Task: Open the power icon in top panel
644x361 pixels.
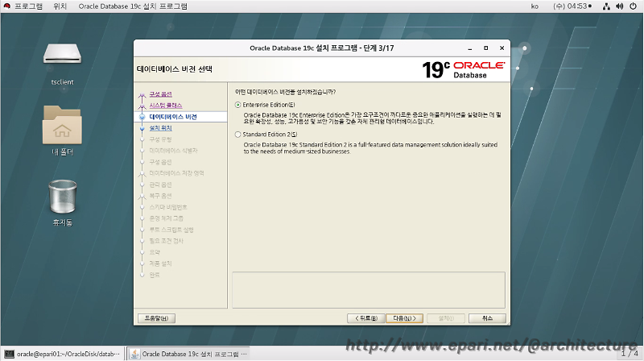Action: click(x=633, y=6)
